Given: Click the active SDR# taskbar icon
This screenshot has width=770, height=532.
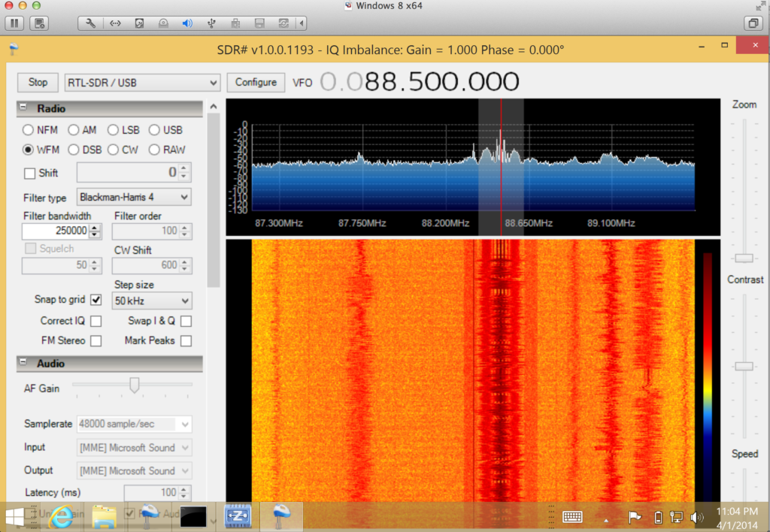Looking at the screenshot, I should click(281, 516).
